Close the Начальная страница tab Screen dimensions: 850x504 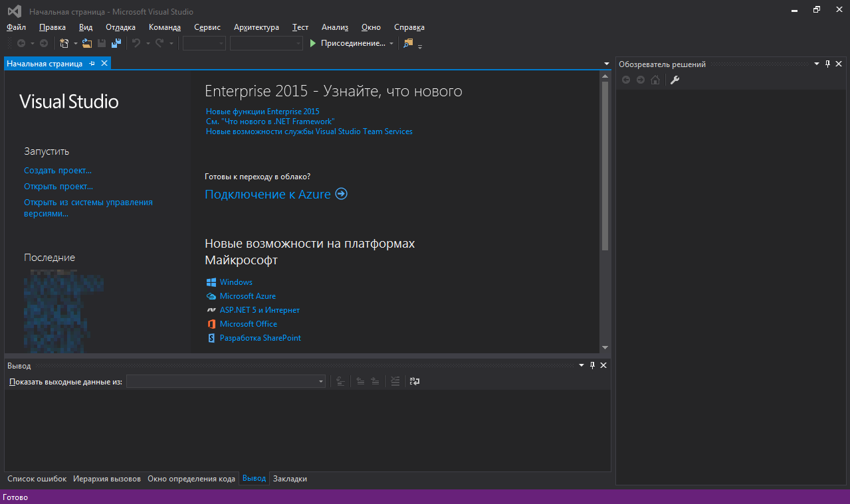click(104, 64)
